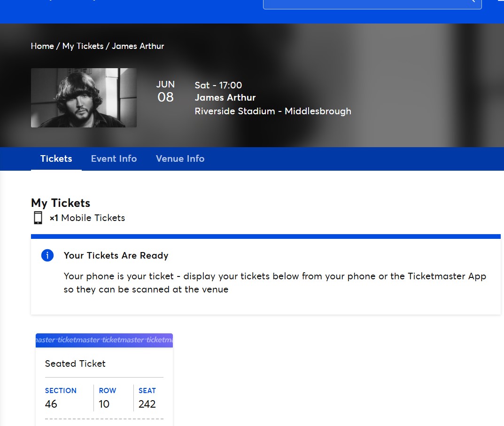
Task: Click the search input field at top
Action: tap(366, 4)
